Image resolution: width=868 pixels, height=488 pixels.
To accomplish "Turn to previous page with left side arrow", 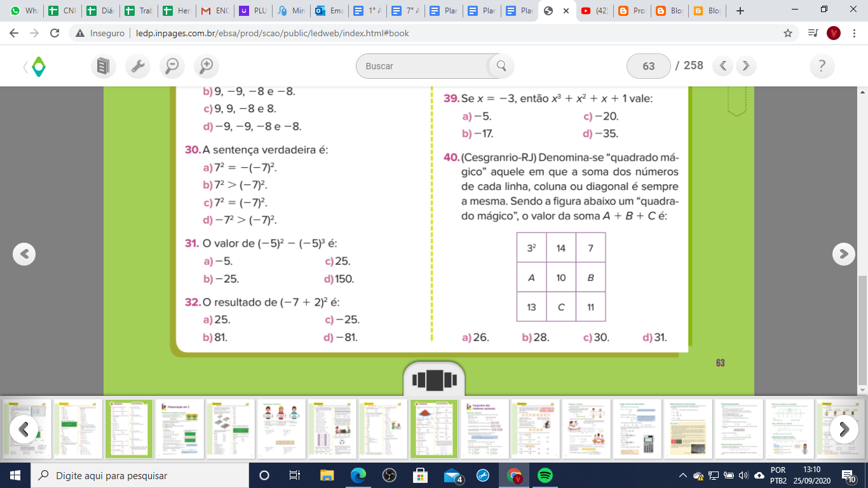I will [x=24, y=254].
